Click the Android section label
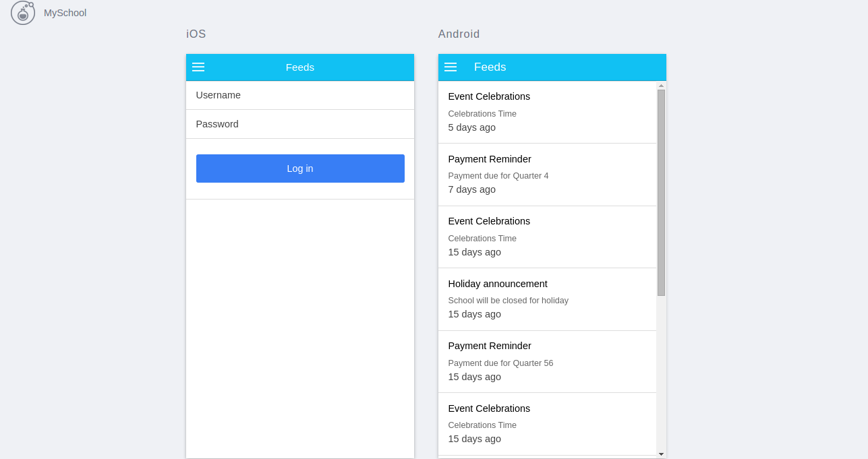The width and height of the screenshot is (868, 459). [x=459, y=34]
